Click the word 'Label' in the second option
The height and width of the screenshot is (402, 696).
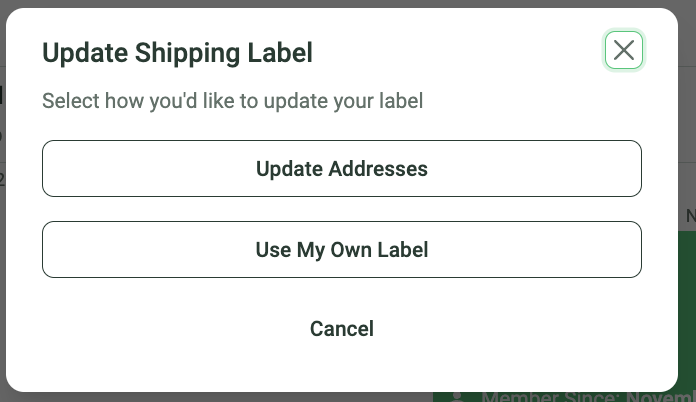[x=403, y=249]
